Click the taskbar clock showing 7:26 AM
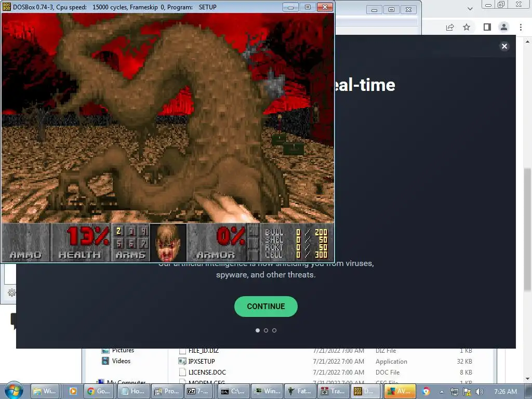Screen dimensions: 532x399 click(x=506, y=392)
